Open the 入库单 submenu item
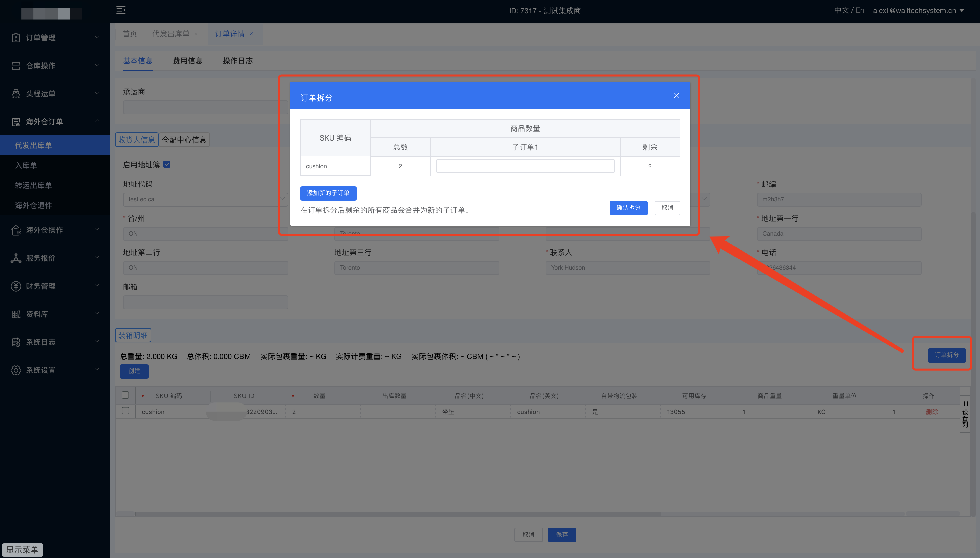The width and height of the screenshot is (980, 558). click(26, 165)
